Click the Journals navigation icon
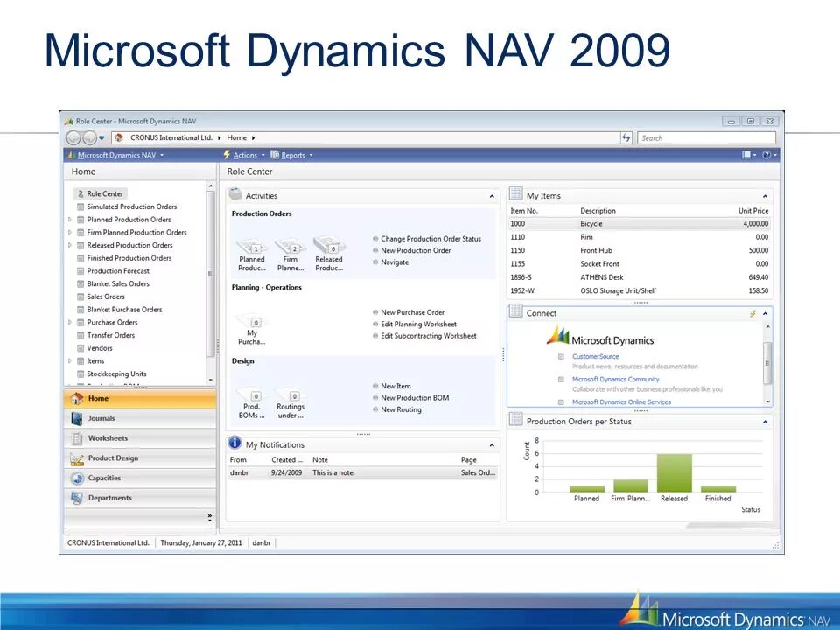The image size is (840, 630). [x=77, y=418]
